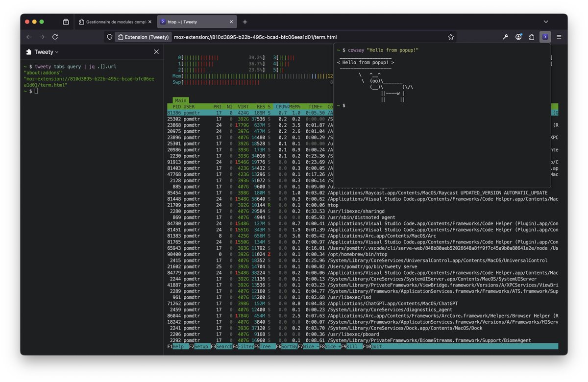Switch to the Gestionnaire de modules tab
The height and width of the screenshot is (382, 588).
(x=115, y=22)
